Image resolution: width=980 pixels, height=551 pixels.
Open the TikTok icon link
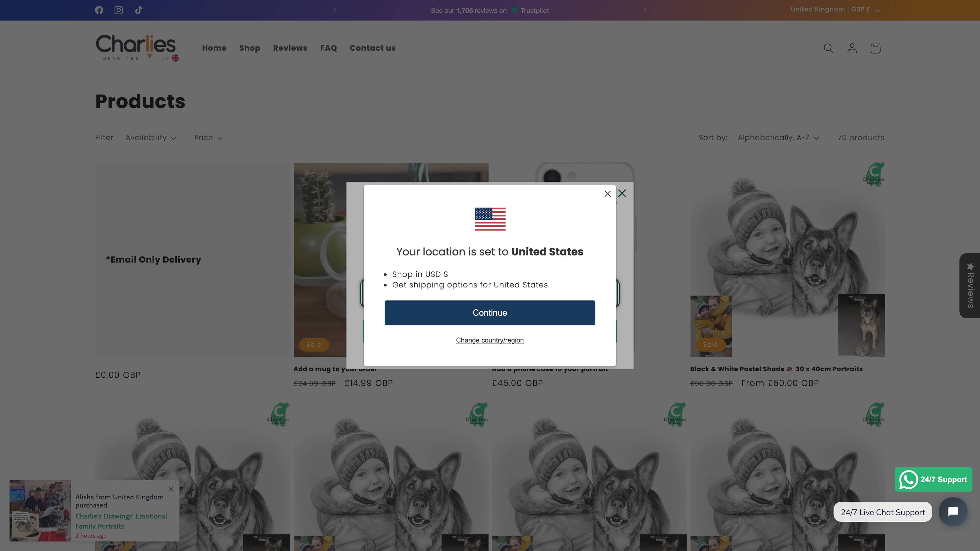pyautogui.click(x=139, y=10)
